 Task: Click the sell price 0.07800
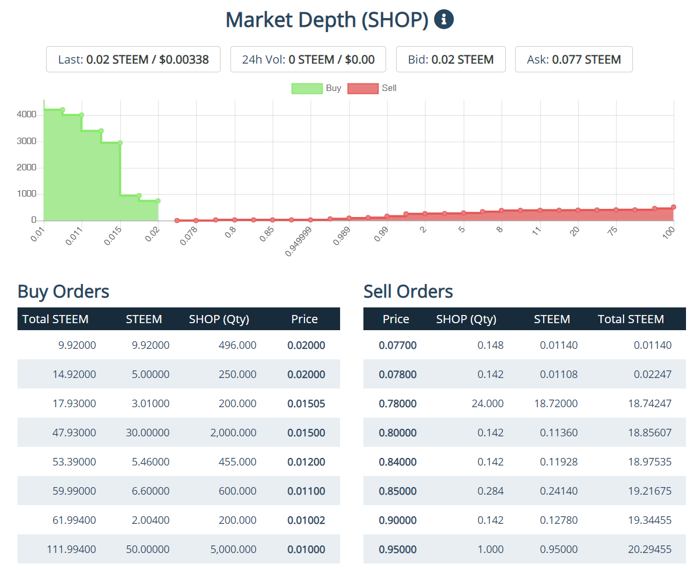click(398, 374)
